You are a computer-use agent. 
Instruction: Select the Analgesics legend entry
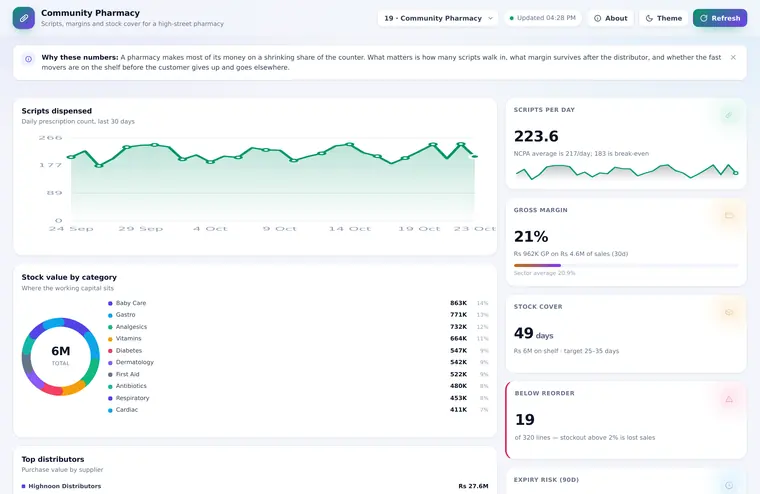298,327
